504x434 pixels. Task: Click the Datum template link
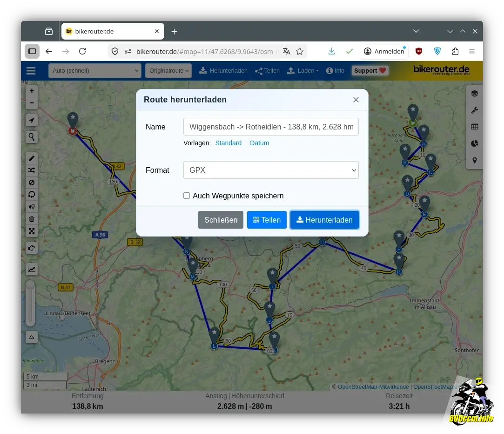point(259,143)
